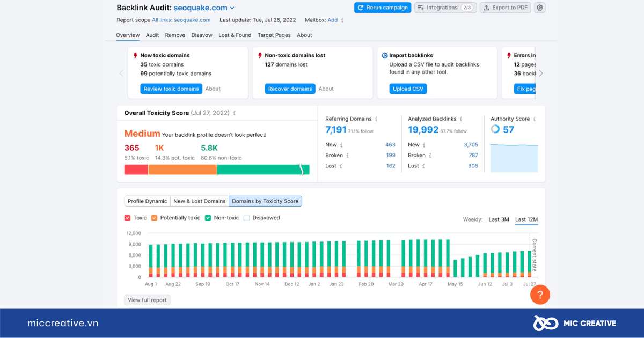Click the Mailbox Add link
Image resolution: width=644 pixels, height=338 pixels.
[x=333, y=20]
